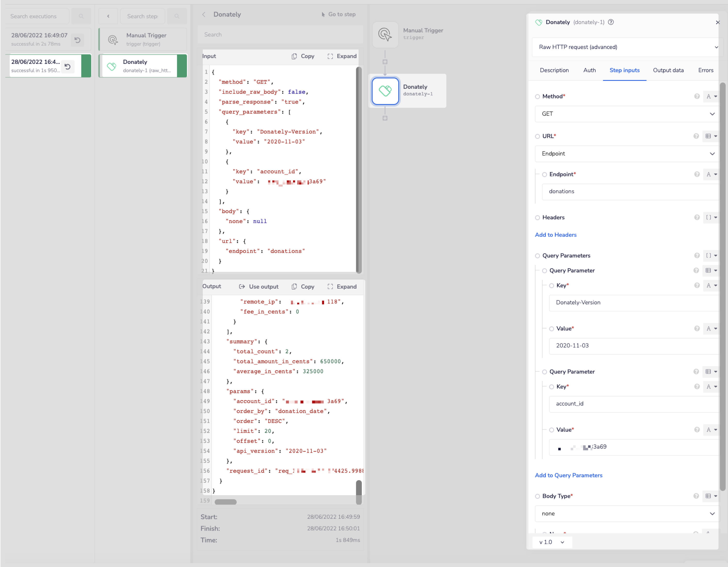728x567 pixels.
Task: Replay the 16:49:07 execution with retry icon
Action: point(77,40)
